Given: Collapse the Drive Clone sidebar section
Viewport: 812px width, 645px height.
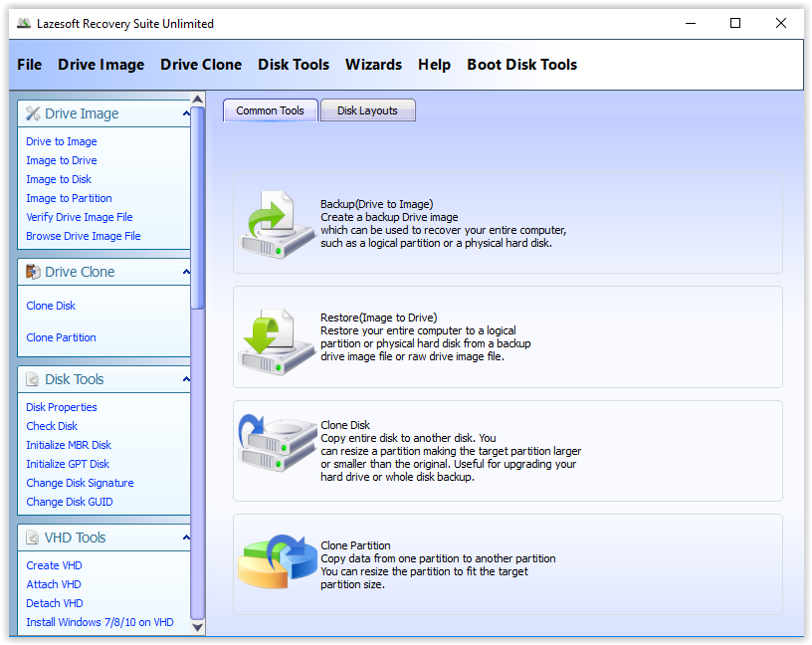Looking at the screenshot, I should [x=186, y=272].
